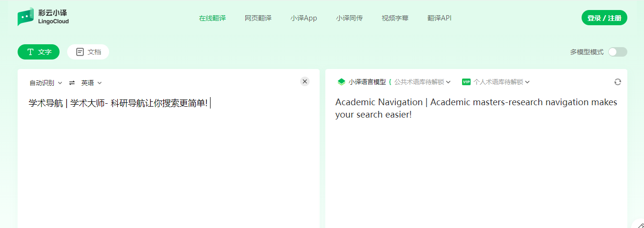
Task: Open the 自动识别 source language dropdown
Action: (x=46, y=83)
